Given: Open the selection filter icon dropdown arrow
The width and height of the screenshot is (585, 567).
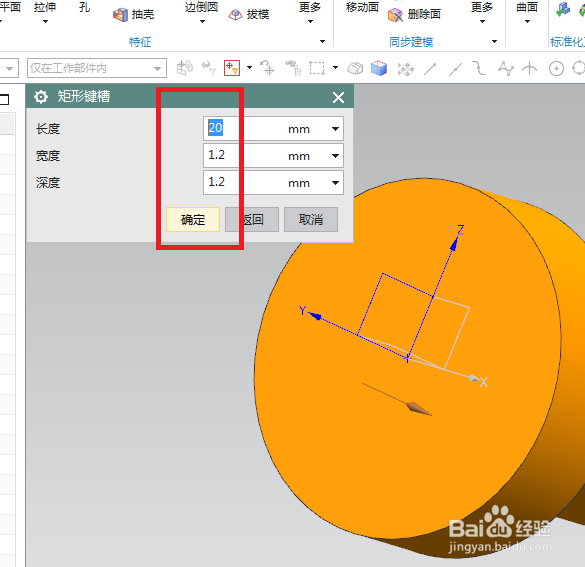Looking at the screenshot, I should (x=250, y=68).
